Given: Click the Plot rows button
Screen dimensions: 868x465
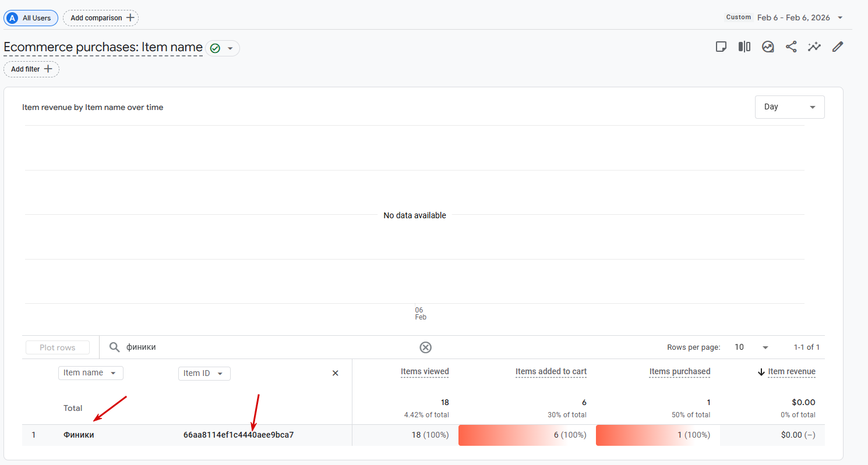Looking at the screenshot, I should [x=58, y=347].
